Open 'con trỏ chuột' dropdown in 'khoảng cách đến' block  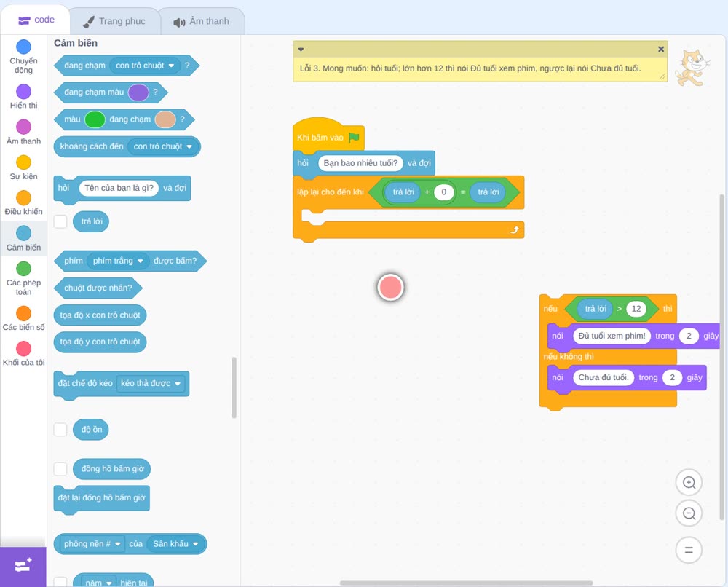[163, 146]
